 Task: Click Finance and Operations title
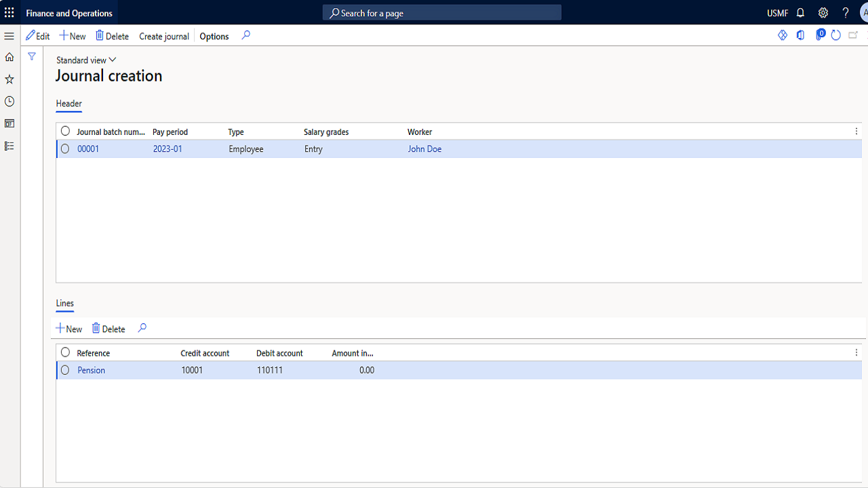point(69,14)
